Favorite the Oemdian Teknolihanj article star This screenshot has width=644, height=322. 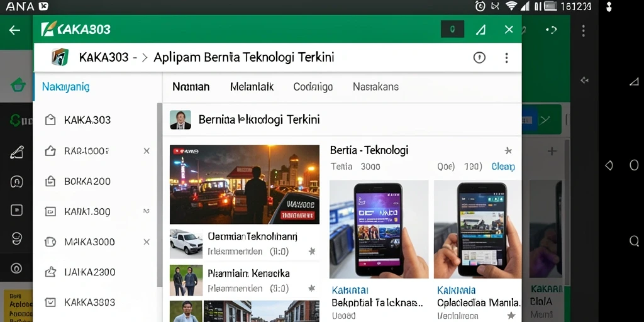[x=312, y=252]
